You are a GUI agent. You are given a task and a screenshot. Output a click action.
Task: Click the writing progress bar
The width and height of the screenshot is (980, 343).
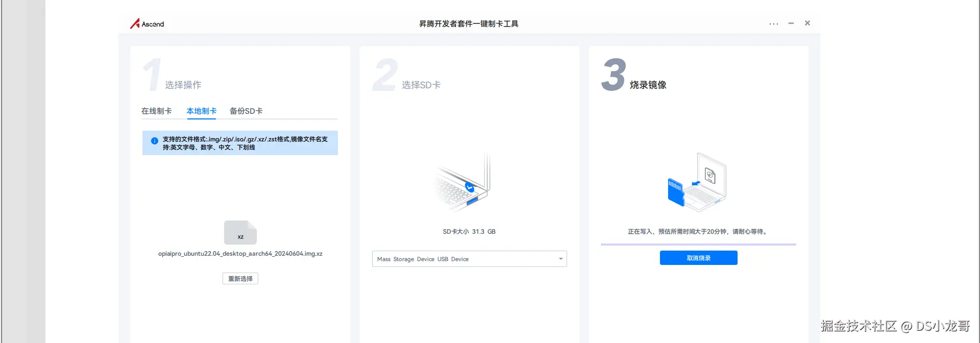coord(698,244)
